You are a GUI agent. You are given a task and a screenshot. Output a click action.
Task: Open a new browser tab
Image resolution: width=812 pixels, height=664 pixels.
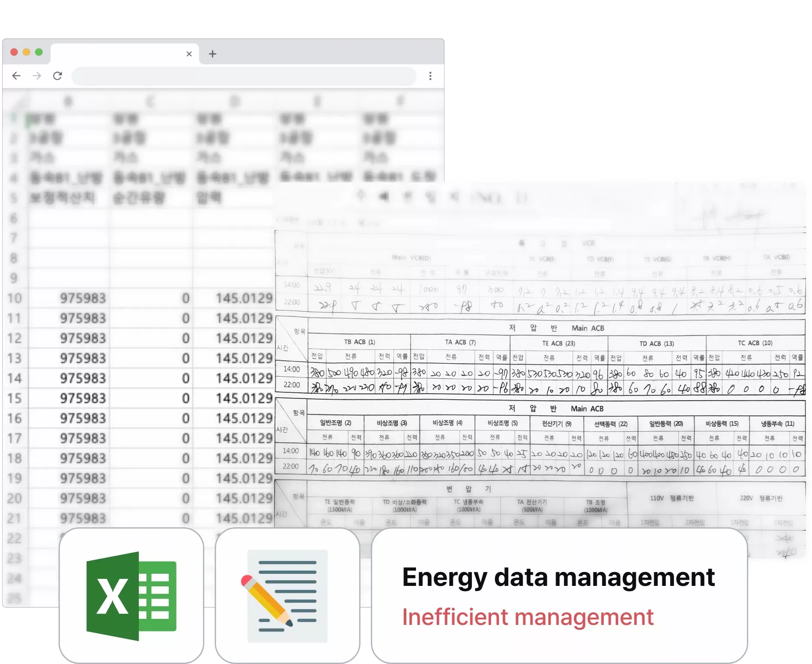pyautogui.click(x=212, y=54)
